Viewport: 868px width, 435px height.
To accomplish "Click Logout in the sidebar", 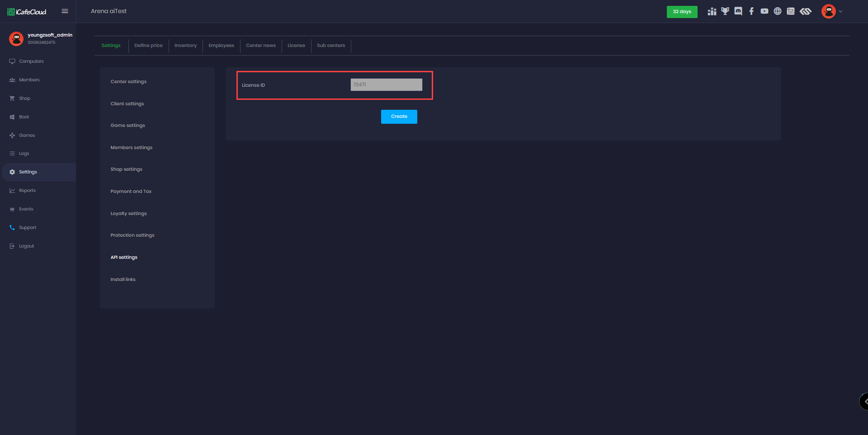I will tap(26, 246).
